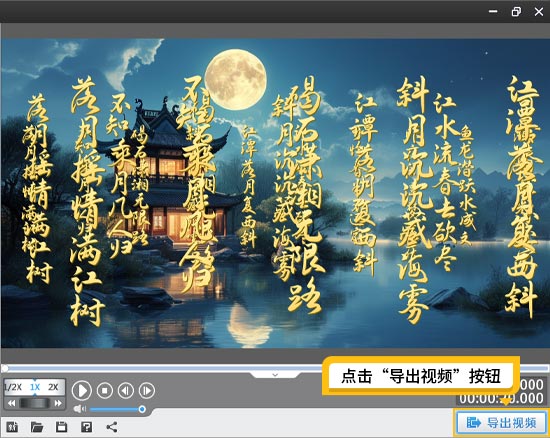Select 1/2X playback speed
Screen dimensions: 550x438
pos(13,387)
